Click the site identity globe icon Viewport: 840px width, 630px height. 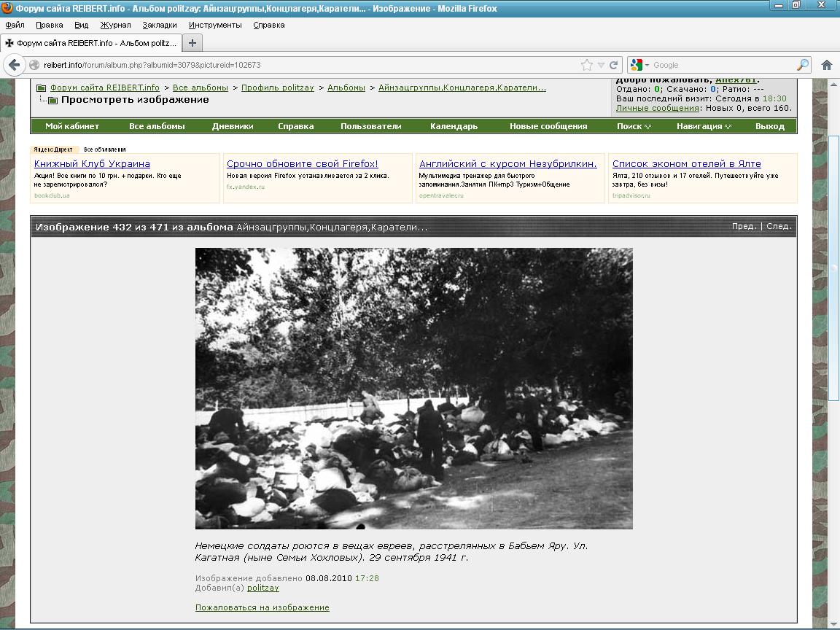point(34,65)
